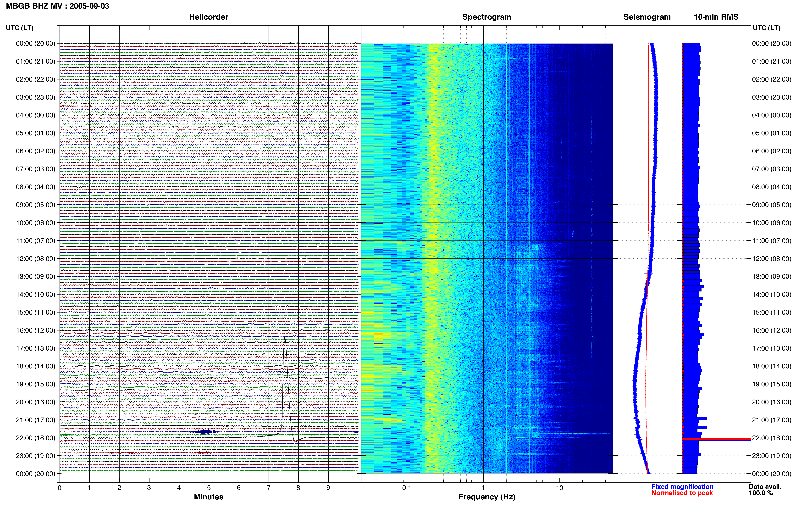Click the right UTC (LT) axis label
Screen dimensions: 812x508
766,28
